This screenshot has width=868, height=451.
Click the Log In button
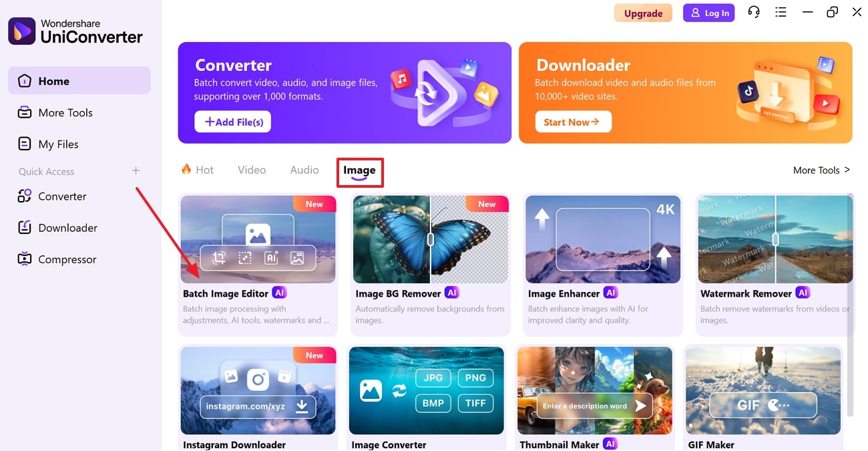click(x=708, y=13)
